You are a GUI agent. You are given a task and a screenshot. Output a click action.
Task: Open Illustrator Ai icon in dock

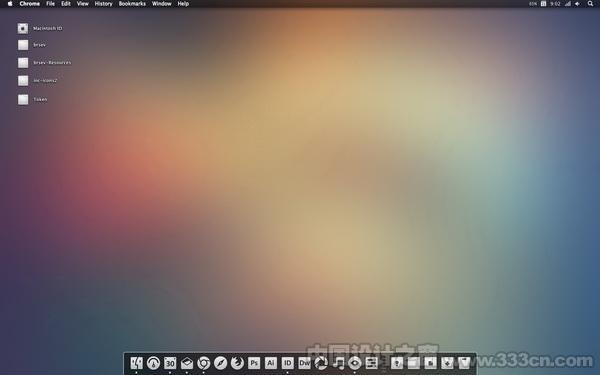point(271,363)
